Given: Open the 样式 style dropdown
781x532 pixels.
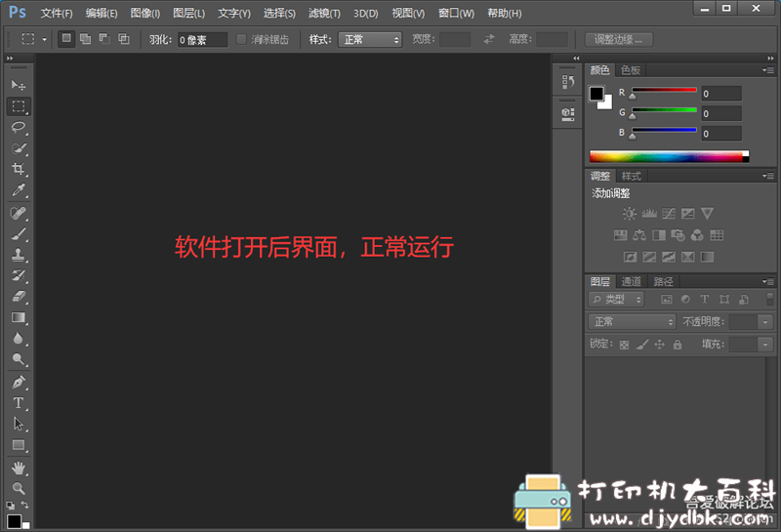Looking at the screenshot, I should coord(370,39).
